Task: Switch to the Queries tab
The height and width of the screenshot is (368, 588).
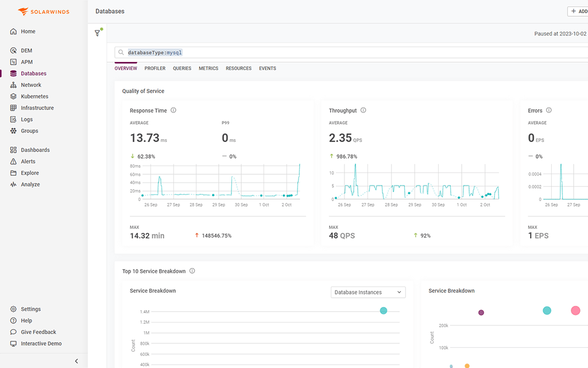Action: click(181, 68)
